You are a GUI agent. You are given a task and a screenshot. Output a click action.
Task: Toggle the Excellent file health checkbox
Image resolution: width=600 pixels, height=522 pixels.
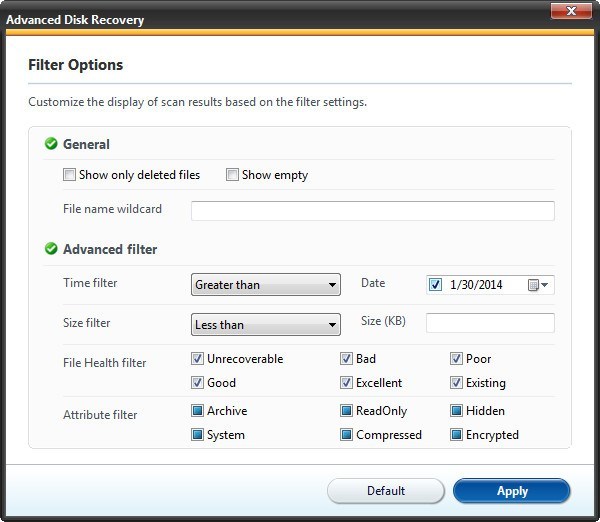346,383
